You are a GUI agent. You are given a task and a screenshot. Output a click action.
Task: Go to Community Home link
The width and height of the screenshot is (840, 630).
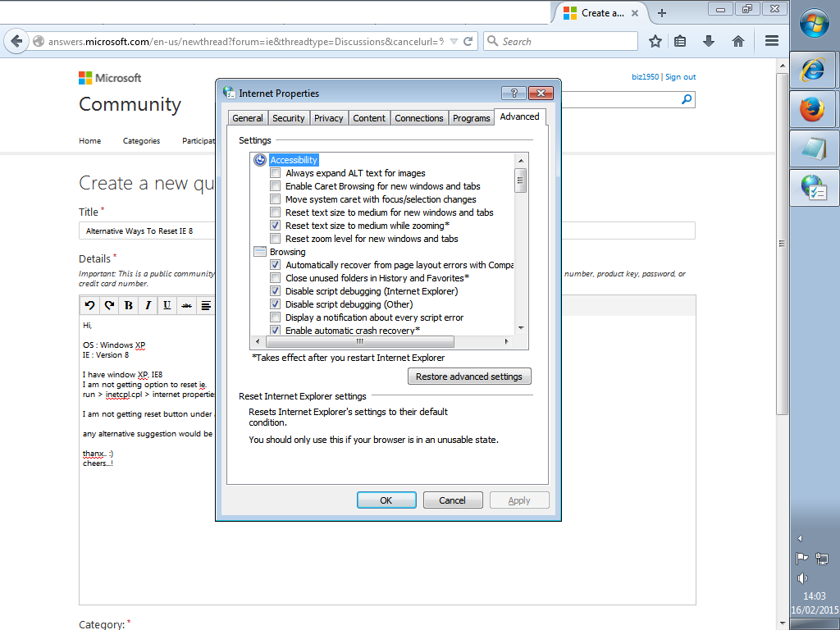pos(90,141)
